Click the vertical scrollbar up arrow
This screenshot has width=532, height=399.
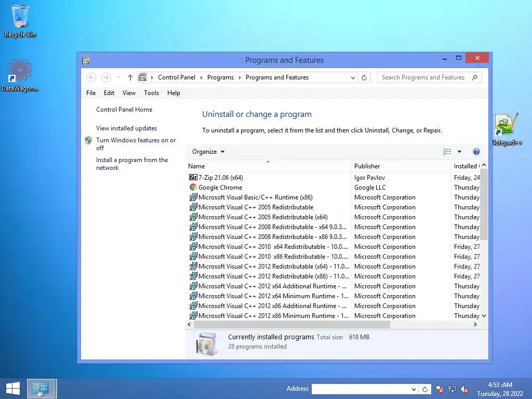(x=484, y=165)
